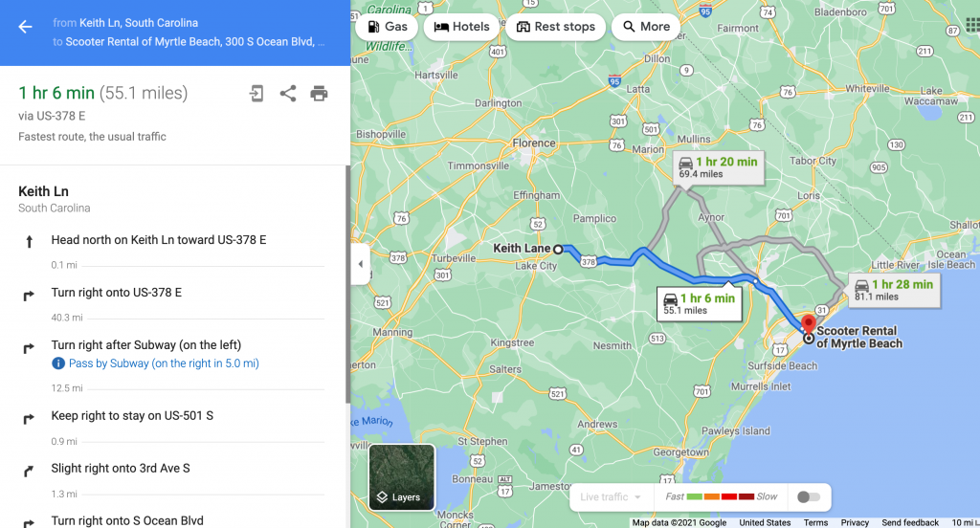Viewport: 980px width, 528px height.
Task: Click the share directions icon
Action: [287, 93]
